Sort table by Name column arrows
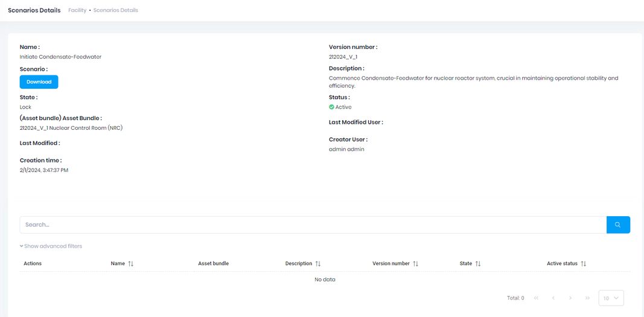Image resolution: width=644 pixels, height=317 pixels. [x=131, y=264]
